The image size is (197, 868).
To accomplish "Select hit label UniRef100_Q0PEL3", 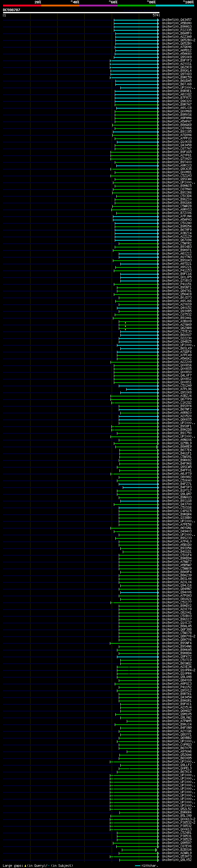I will coord(176,769).
